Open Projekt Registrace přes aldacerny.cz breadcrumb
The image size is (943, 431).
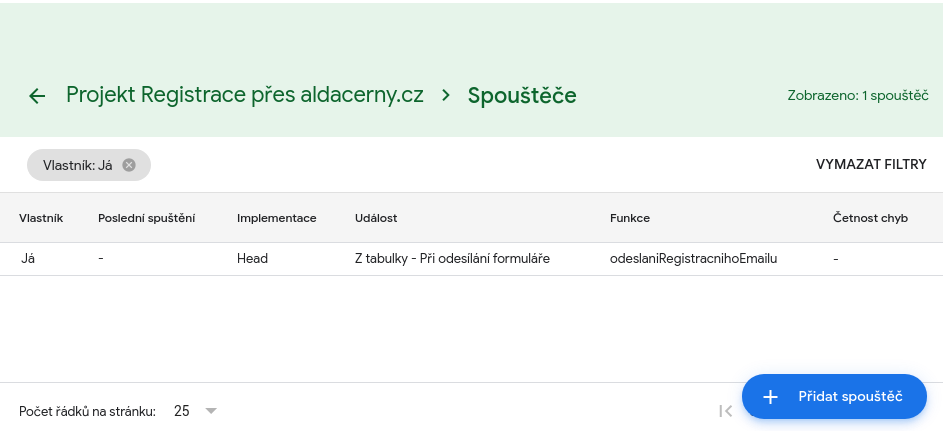click(245, 95)
